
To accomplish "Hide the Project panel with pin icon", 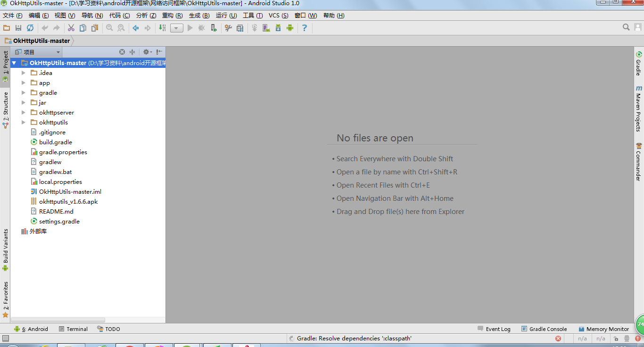I will pos(159,52).
